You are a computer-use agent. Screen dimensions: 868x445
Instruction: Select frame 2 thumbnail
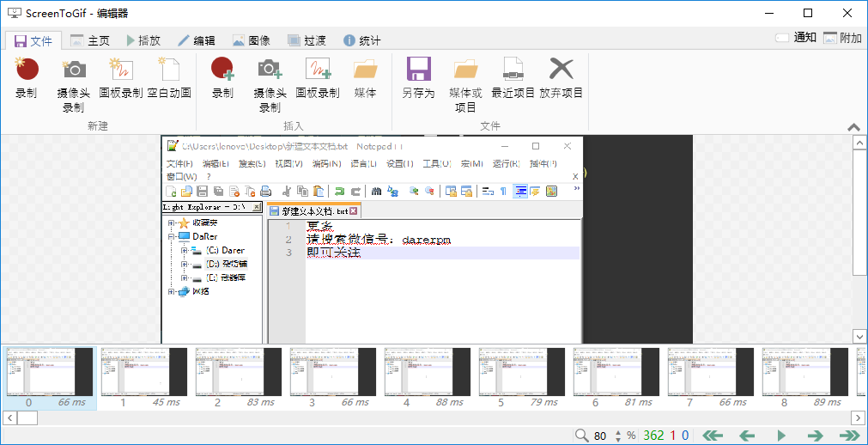[239, 371]
